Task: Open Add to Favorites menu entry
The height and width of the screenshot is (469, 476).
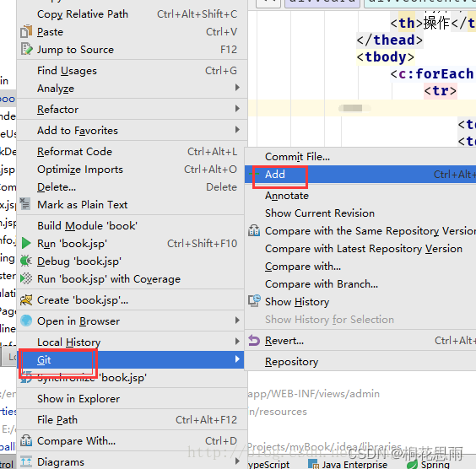Action: (132, 131)
